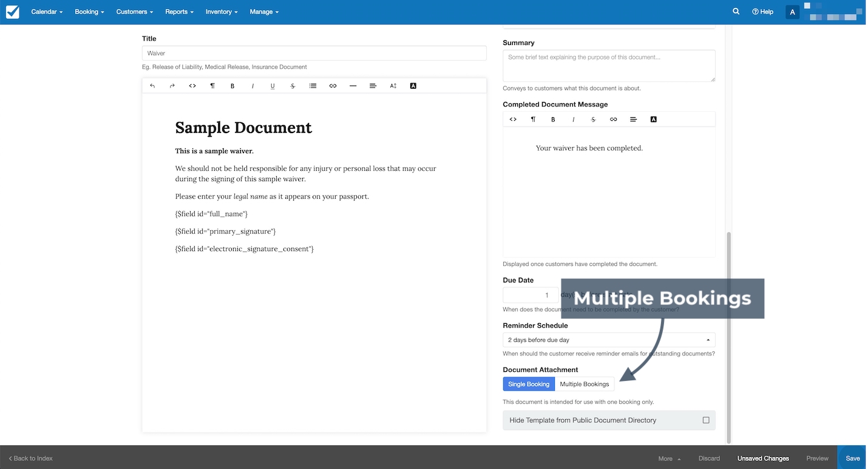
Task: Click the Discard button
Action: coord(709,458)
